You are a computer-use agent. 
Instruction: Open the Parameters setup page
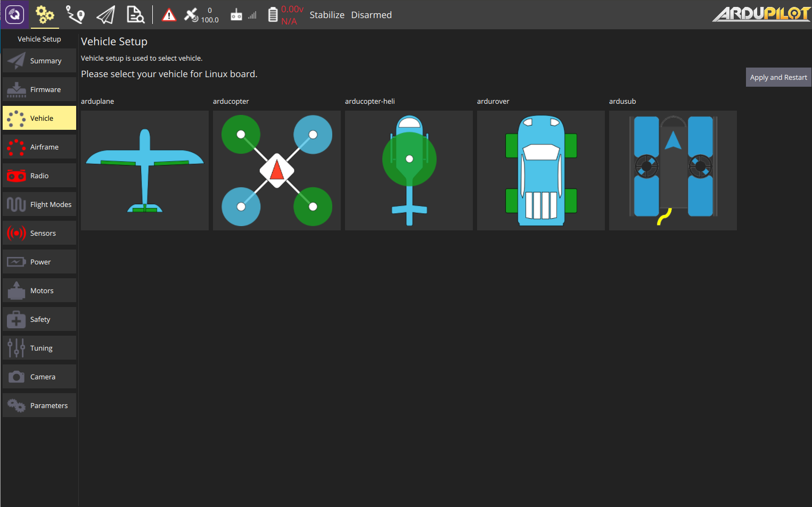coord(39,405)
